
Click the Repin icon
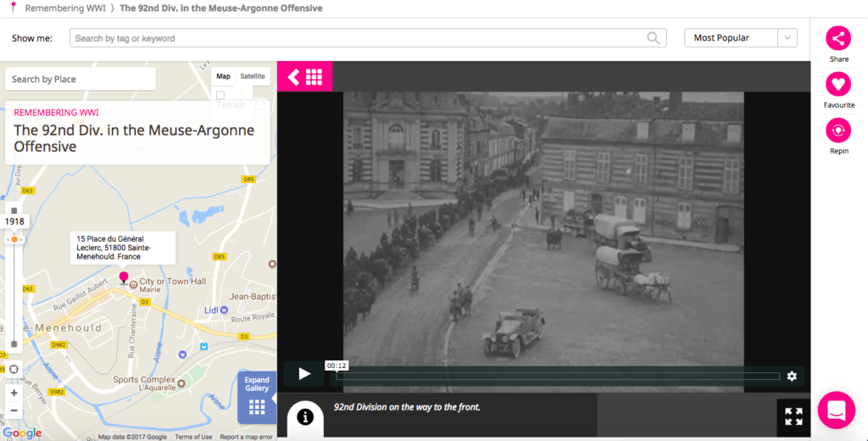click(x=838, y=131)
